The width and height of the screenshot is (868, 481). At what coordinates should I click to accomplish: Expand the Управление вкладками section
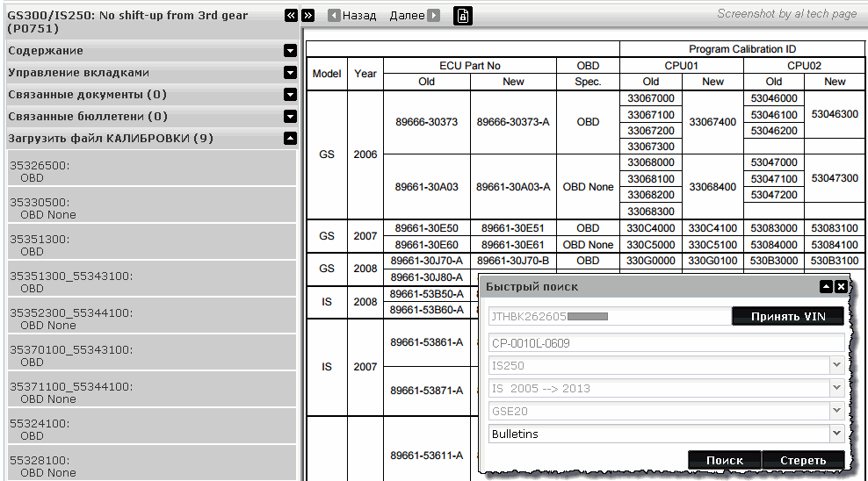click(x=290, y=73)
